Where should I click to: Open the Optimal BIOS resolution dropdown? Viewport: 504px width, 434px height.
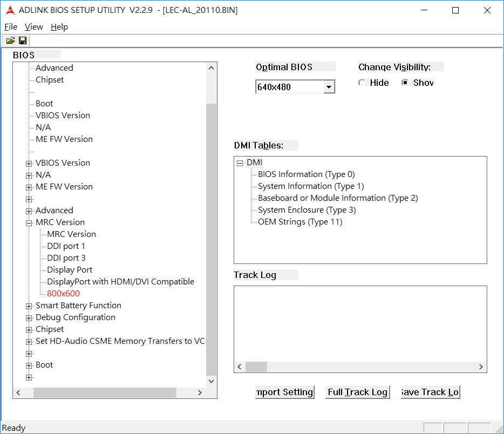tap(329, 87)
